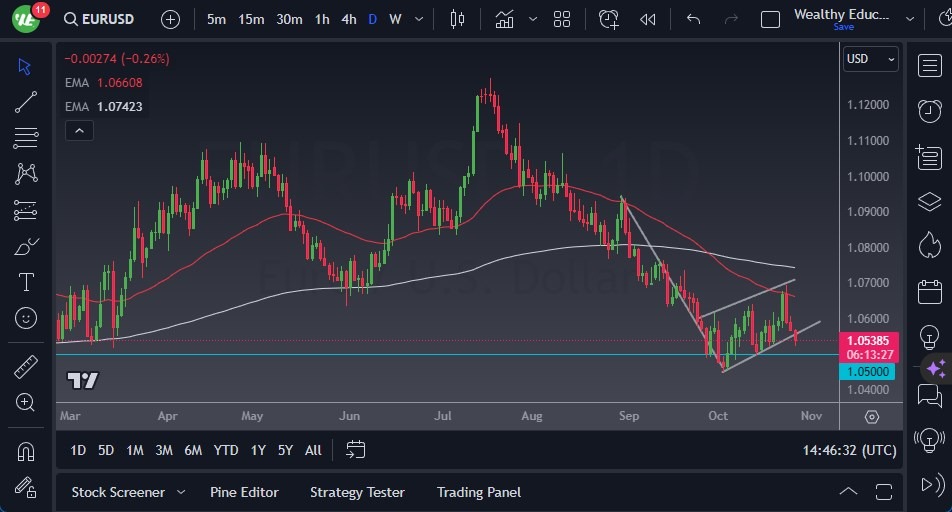
Task: Select the ruler measure tool
Action: tap(26, 366)
